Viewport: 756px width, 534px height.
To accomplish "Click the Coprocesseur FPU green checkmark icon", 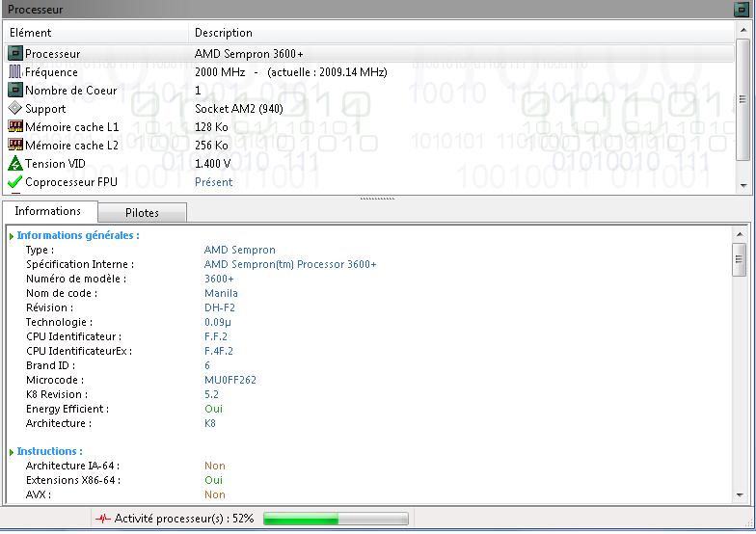I will [x=15, y=181].
